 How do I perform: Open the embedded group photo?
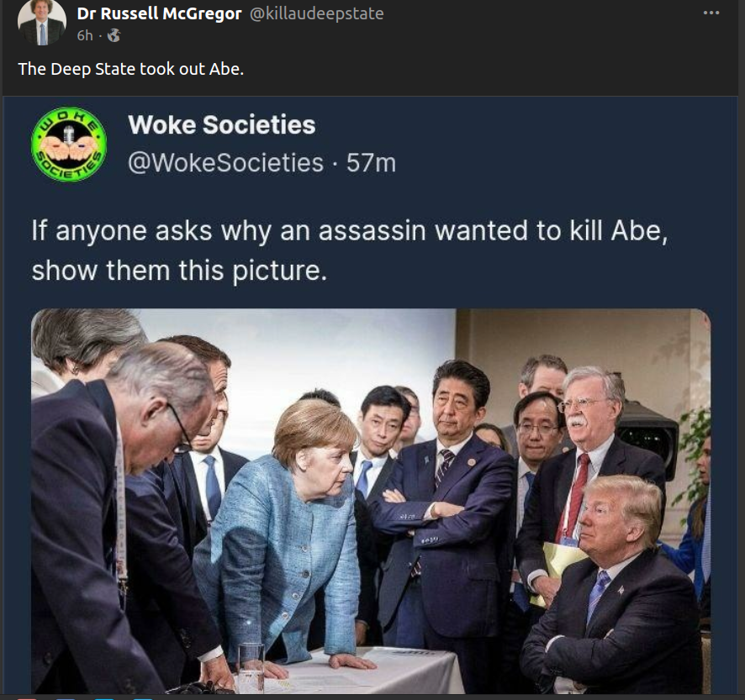coord(371,501)
